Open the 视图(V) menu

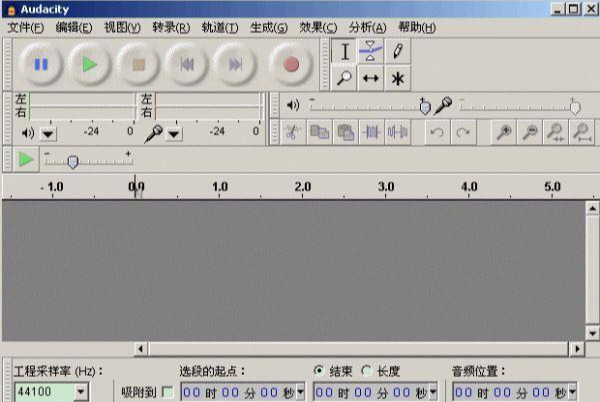pyautogui.click(x=122, y=28)
